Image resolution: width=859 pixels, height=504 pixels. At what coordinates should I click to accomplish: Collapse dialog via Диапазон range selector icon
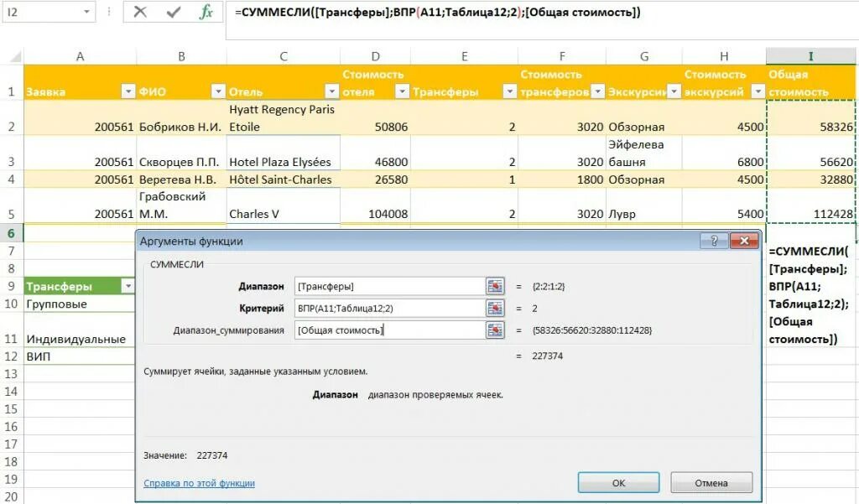495,286
